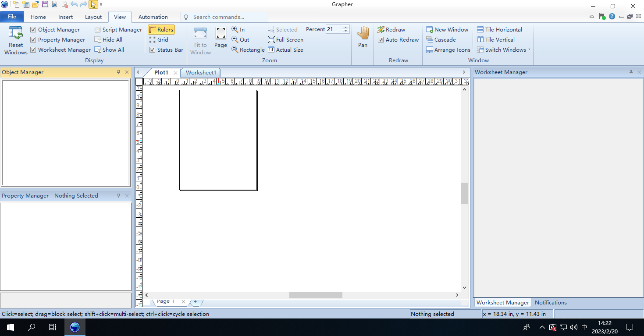This screenshot has width=644, height=336.
Task: Pin the Property Manager panel
Action: tap(118, 196)
